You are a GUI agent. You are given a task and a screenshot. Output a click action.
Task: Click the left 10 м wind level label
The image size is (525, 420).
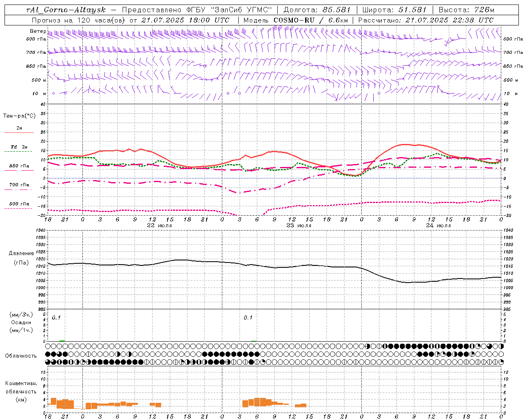pos(39,94)
